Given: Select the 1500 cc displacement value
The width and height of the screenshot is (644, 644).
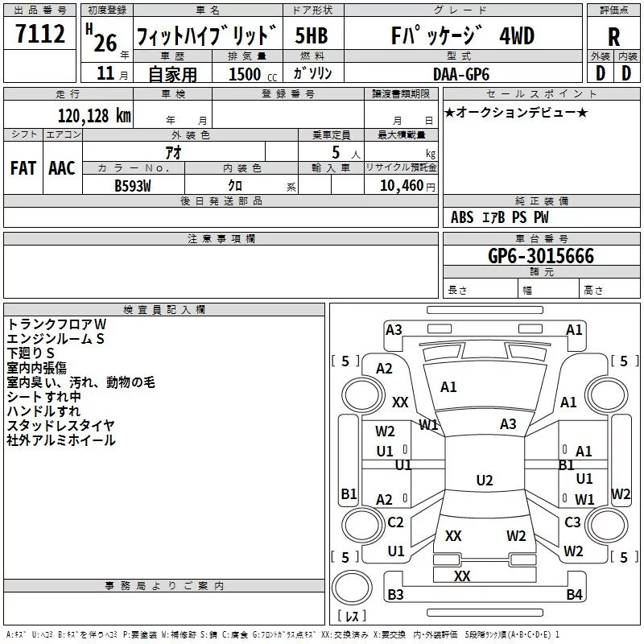Looking at the screenshot, I should coord(253,74).
